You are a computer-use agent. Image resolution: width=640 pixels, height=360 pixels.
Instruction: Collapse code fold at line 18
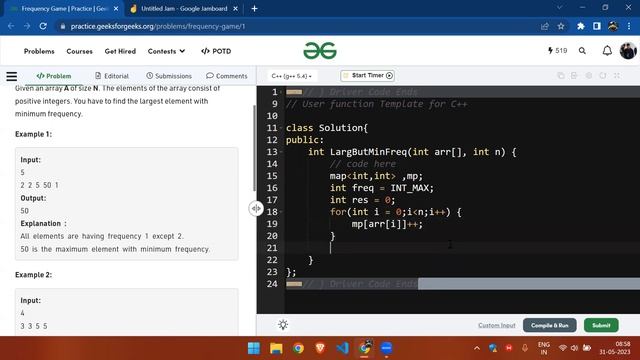281,212
